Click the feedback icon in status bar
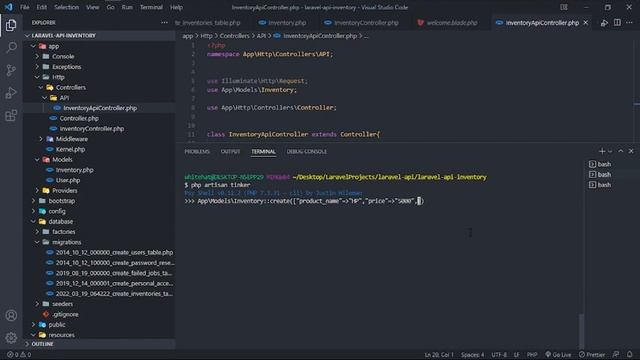 point(616,355)
